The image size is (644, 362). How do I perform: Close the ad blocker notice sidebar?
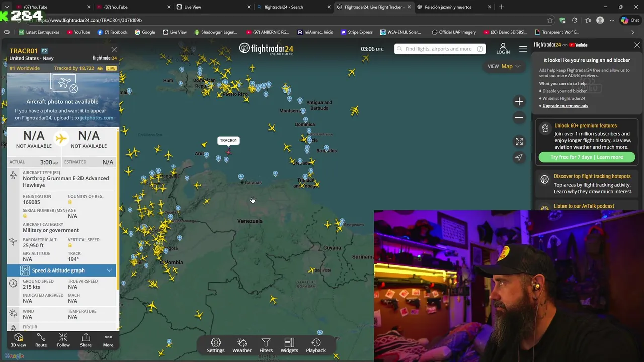pyautogui.click(x=637, y=45)
